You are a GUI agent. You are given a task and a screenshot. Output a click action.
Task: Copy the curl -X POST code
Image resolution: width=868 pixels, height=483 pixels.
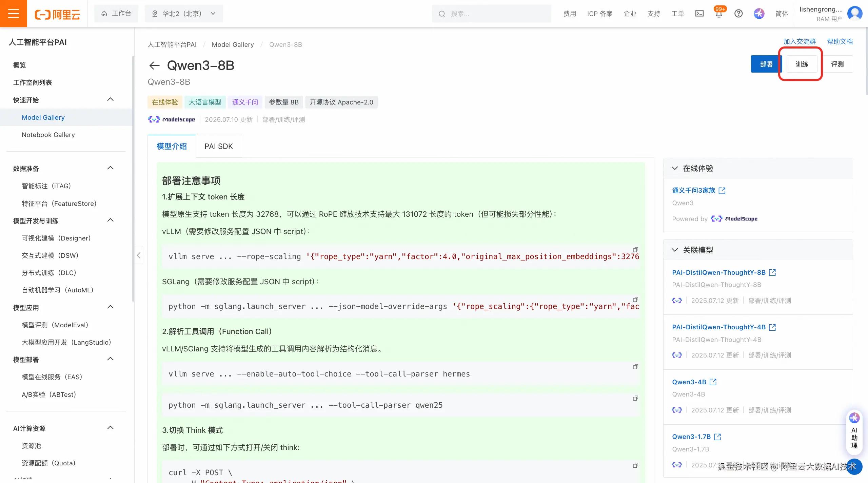pos(635,465)
